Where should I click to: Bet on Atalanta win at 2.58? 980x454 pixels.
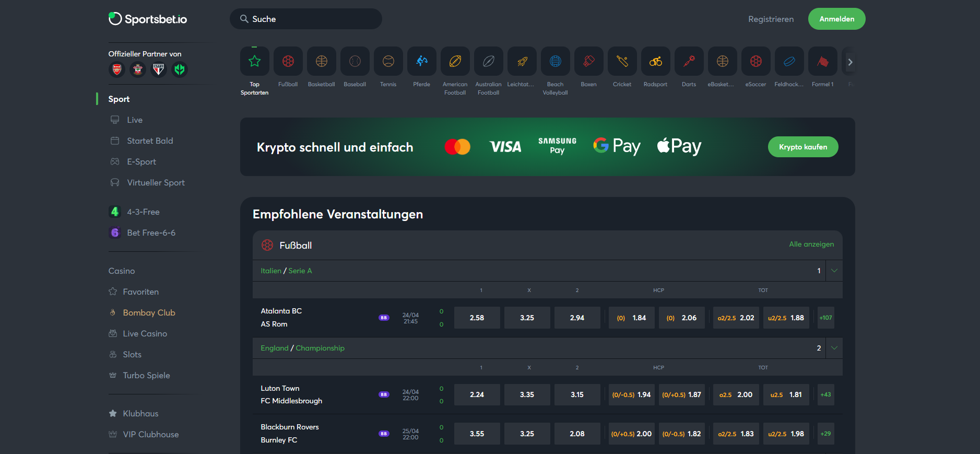477,318
